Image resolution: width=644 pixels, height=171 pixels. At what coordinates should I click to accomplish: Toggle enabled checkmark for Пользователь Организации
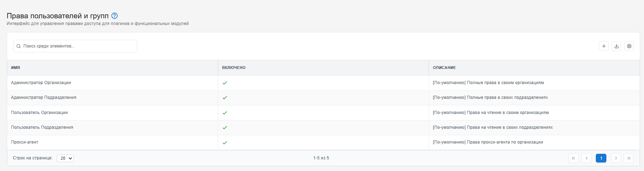[x=225, y=113]
